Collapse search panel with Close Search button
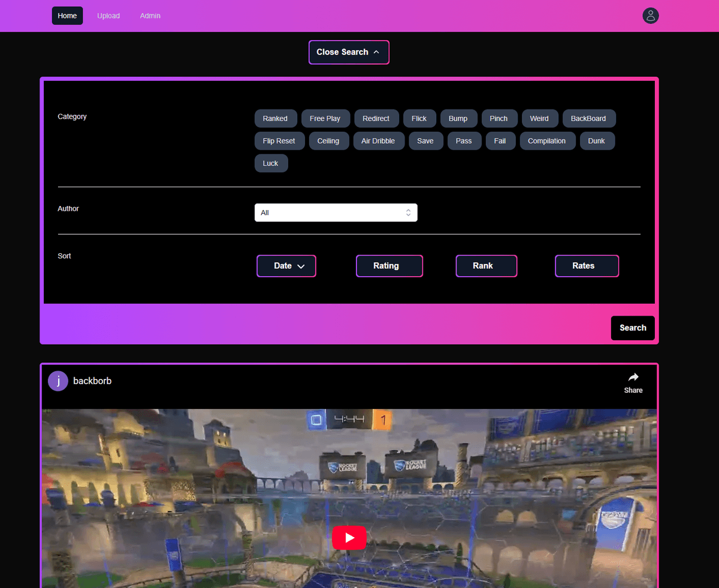This screenshot has height=588, width=719. coord(349,52)
